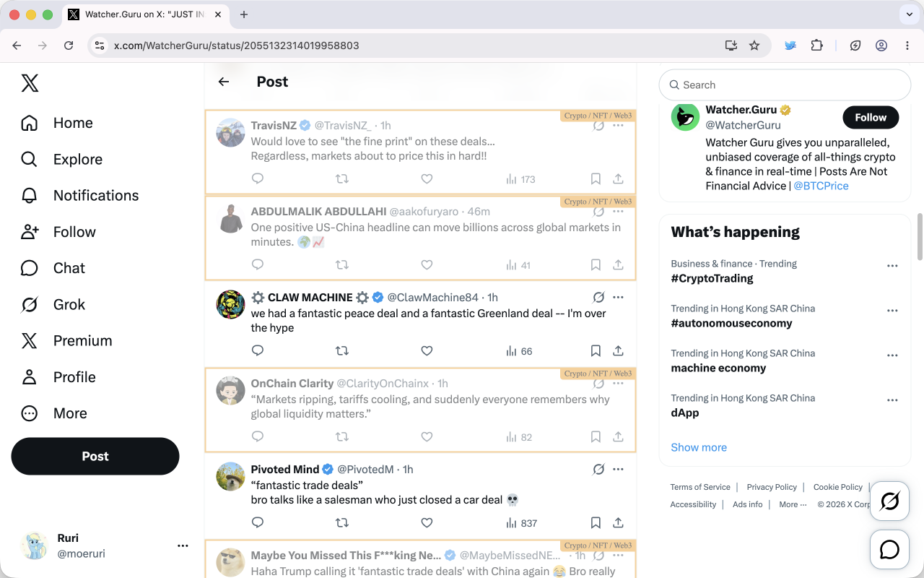Expand the More menu in sidebar

coord(53,413)
